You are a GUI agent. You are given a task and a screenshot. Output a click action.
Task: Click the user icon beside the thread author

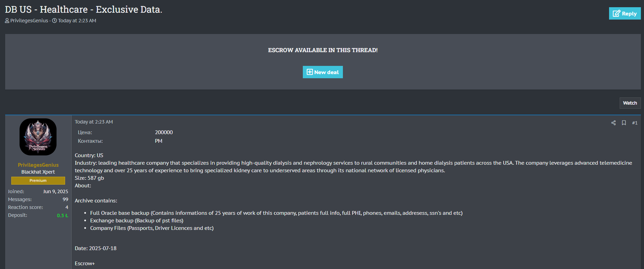(x=7, y=21)
